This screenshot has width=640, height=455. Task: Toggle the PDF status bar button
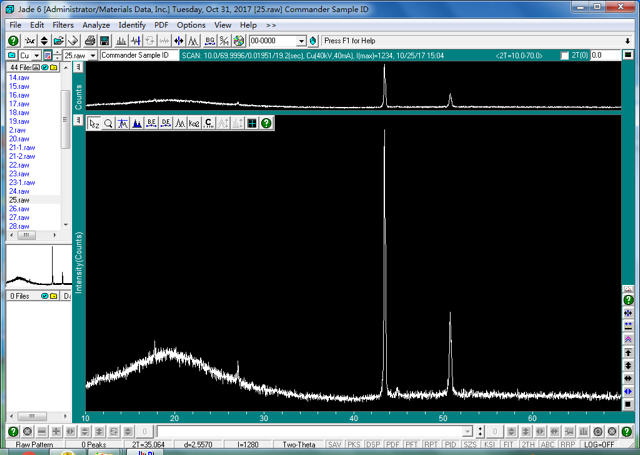tap(392, 444)
